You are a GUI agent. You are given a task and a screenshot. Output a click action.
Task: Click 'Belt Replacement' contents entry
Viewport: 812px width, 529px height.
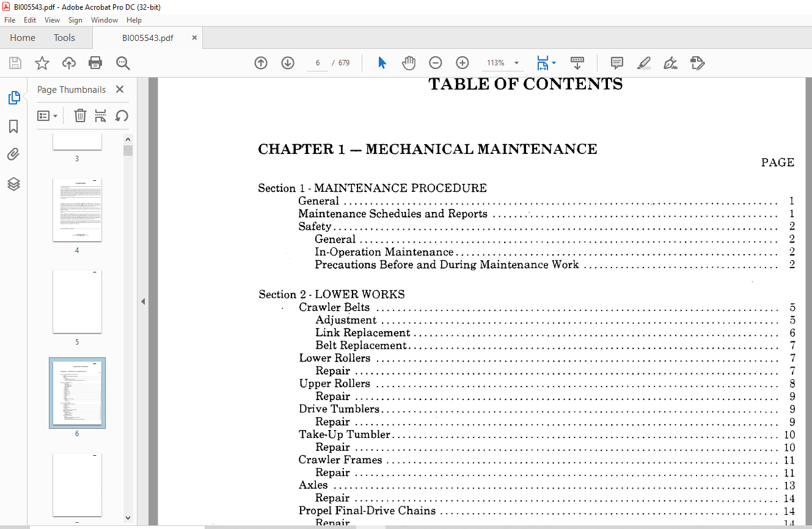click(x=361, y=346)
